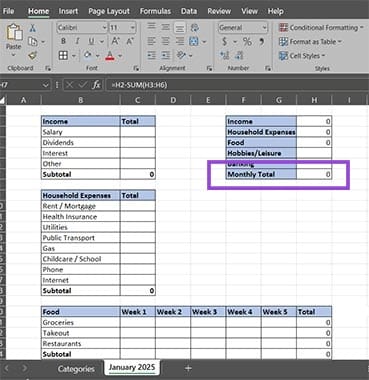Switch to the Review tab
Image resolution: width=369 pixels, height=380 pixels.
click(x=219, y=11)
